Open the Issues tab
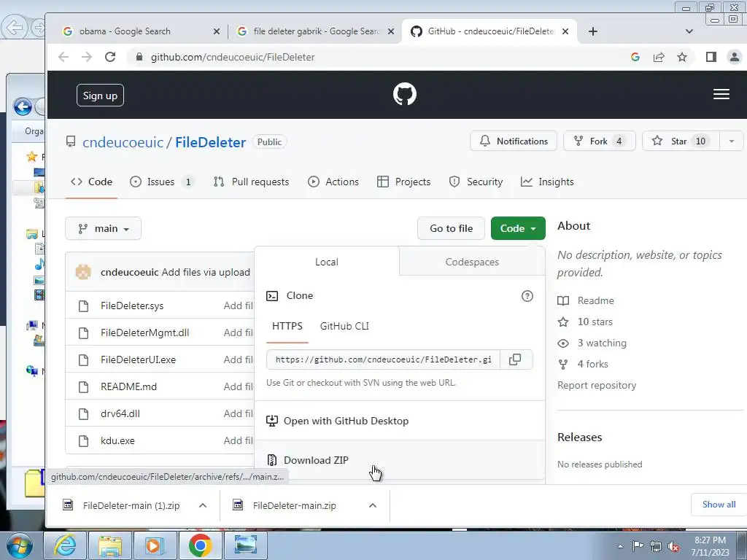Screen dimensions: 747x560 click(163, 182)
